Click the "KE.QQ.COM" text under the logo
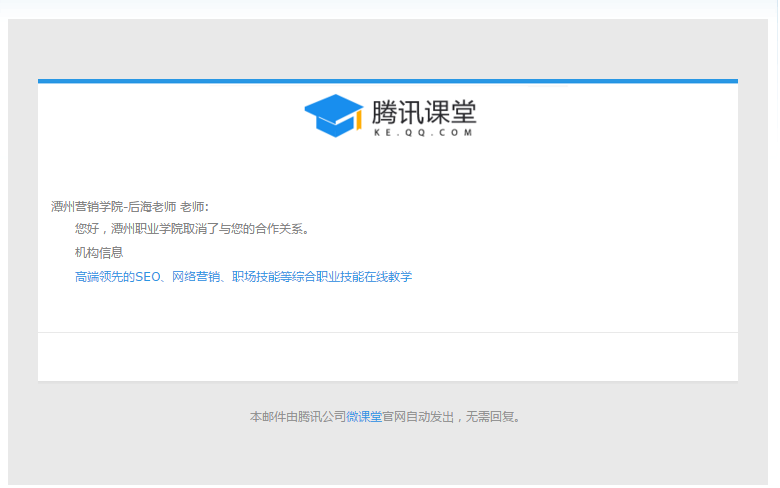Viewport: 780px width, 488px height. point(423,132)
